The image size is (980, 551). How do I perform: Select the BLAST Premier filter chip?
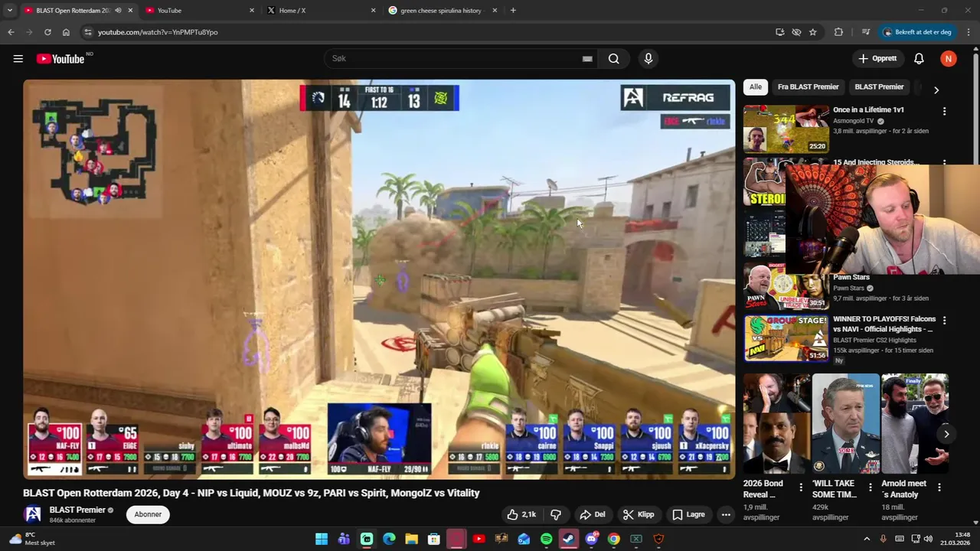pyautogui.click(x=879, y=86)
